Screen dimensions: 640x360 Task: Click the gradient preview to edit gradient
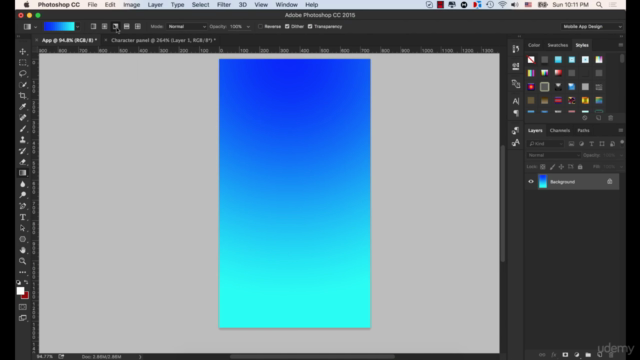[59, 27]
